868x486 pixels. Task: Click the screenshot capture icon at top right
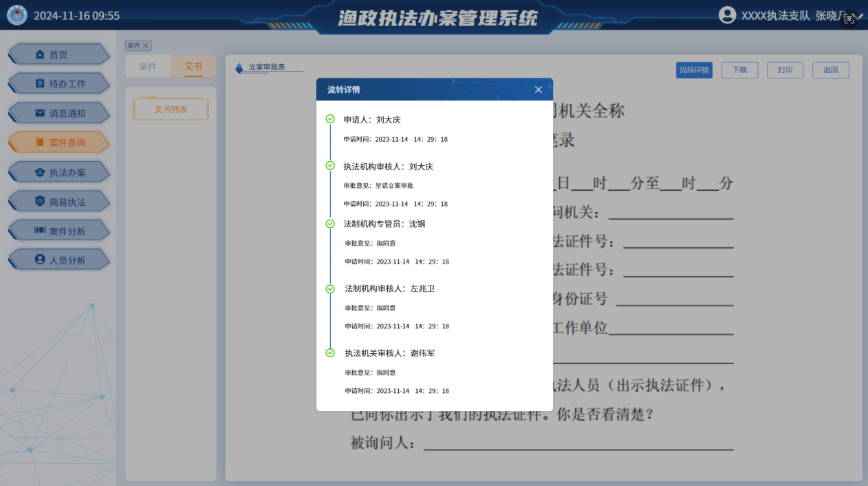point(849,19)
